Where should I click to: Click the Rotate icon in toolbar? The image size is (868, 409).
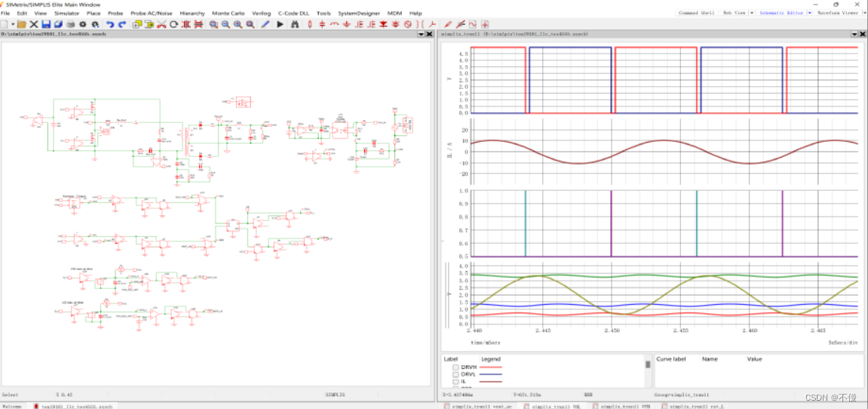(173, 24)
